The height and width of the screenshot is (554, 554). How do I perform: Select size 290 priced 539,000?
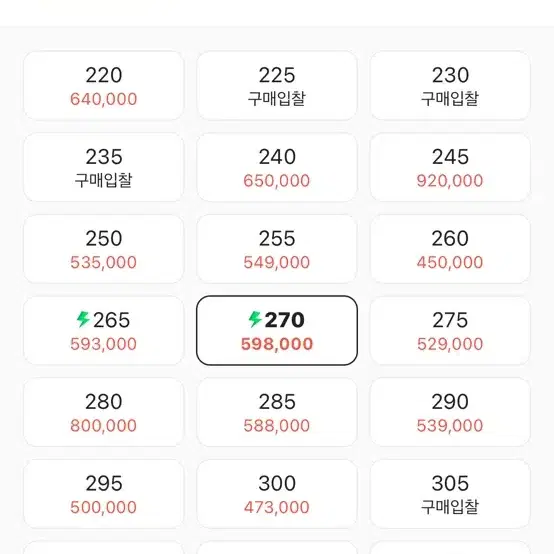pyautogui.click(x=450, y=412)
